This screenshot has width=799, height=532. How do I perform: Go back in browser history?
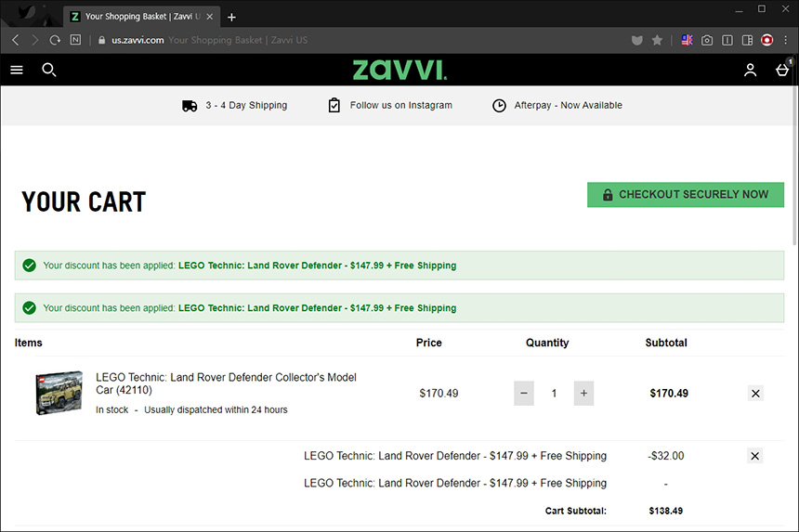point(15,40)
